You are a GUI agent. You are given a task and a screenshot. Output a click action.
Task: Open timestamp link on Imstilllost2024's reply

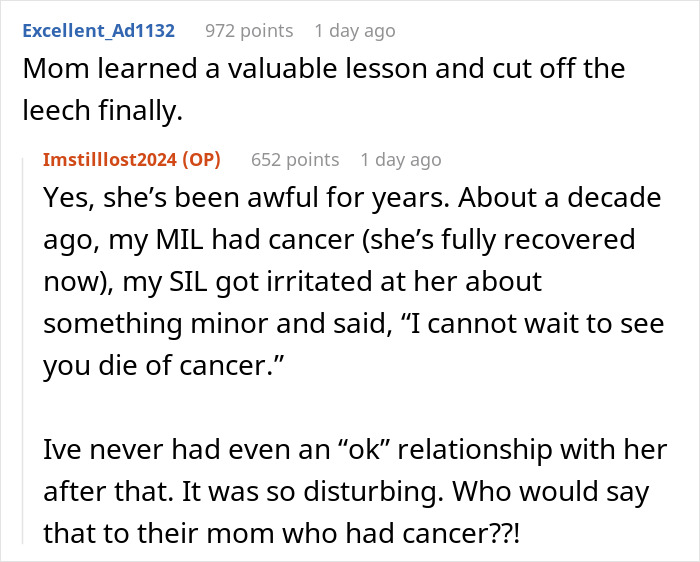tap(400, 160)
